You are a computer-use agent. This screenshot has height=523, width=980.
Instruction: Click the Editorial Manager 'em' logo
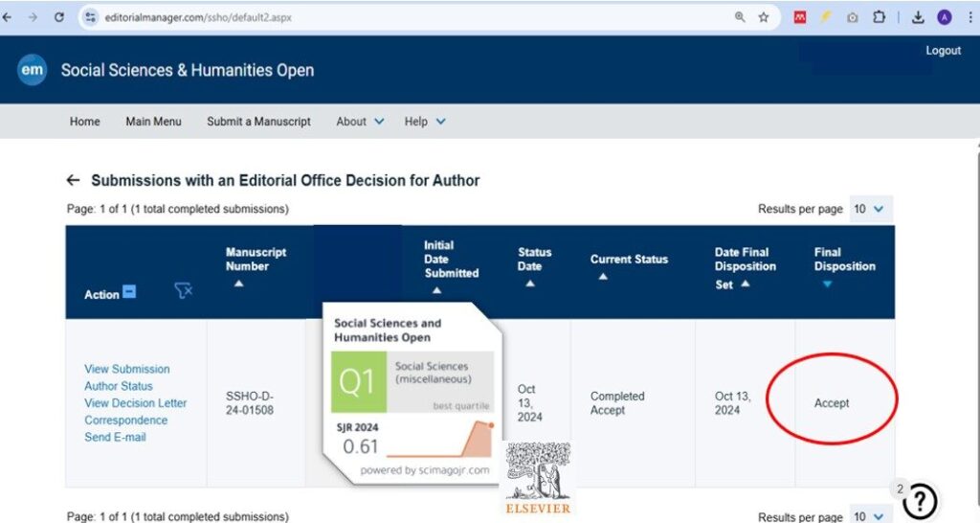pyautogui.click(x=32, y=70)
